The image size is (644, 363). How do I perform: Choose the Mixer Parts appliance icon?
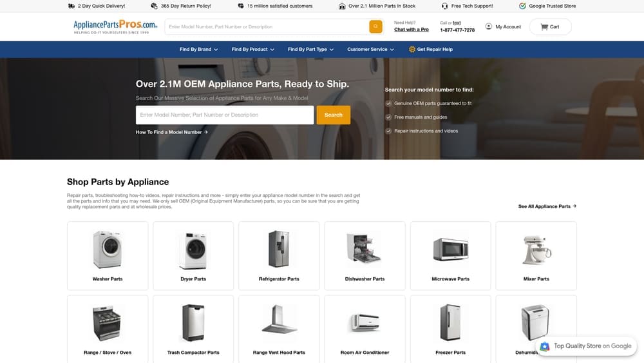pos(536,250)
